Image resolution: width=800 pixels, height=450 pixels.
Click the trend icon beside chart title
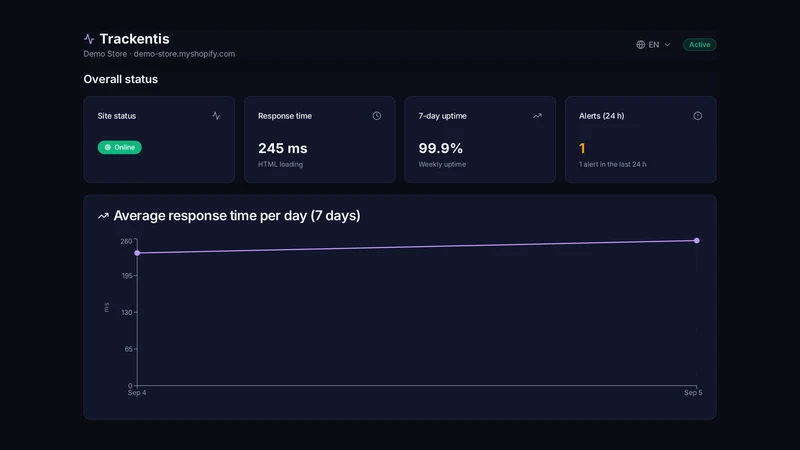click(103, 216)
